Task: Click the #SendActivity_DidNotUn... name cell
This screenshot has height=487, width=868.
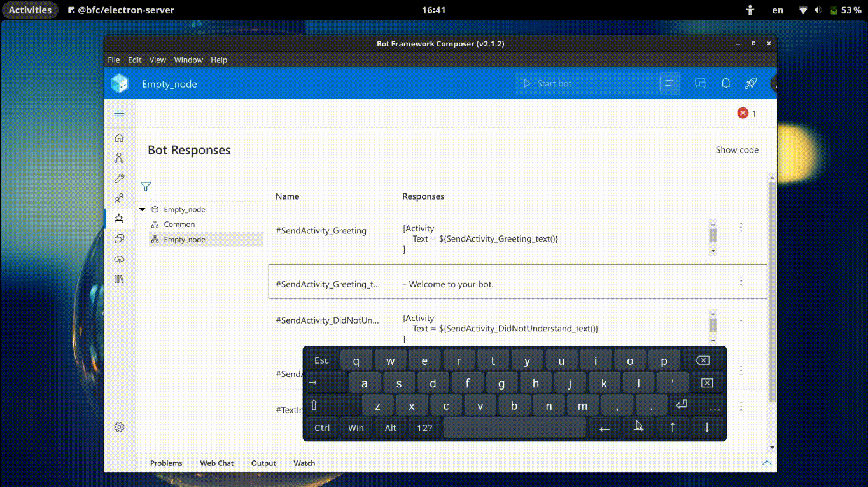Action: (327, 320)
